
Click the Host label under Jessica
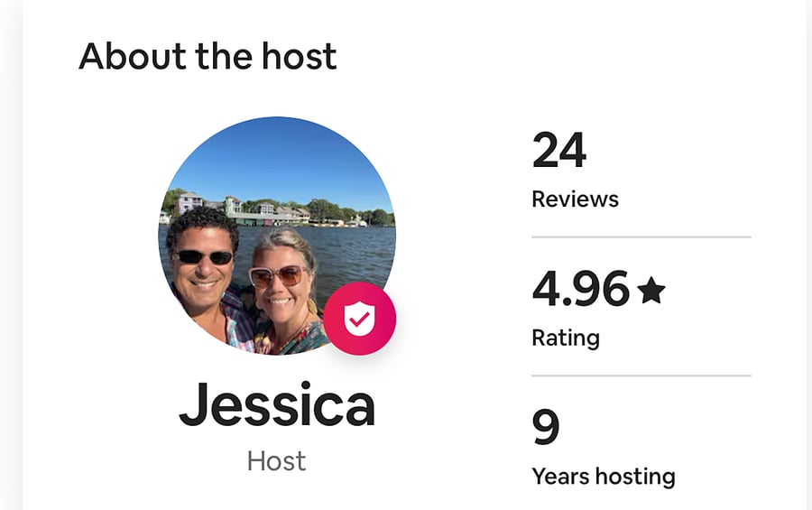pos(277,461)
